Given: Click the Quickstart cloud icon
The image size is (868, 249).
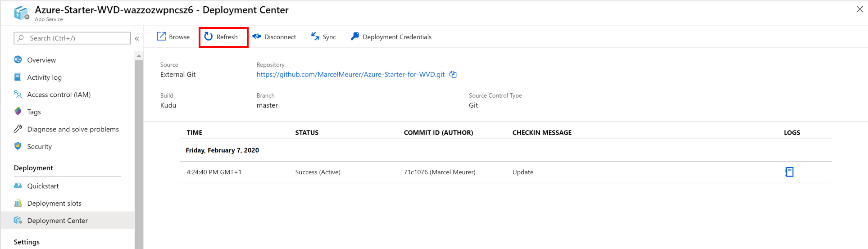Looking at the screenshot, I should coord(18,186).
